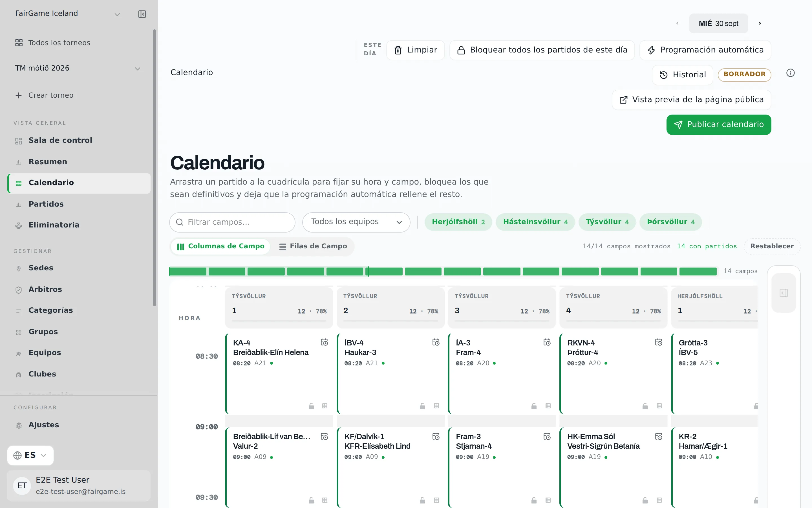The width and height of the screenshot is (812, 508).
Task: Toggle lock on KA-4 vs Breiðablik-Elín Helena
Action: point(311,406)
